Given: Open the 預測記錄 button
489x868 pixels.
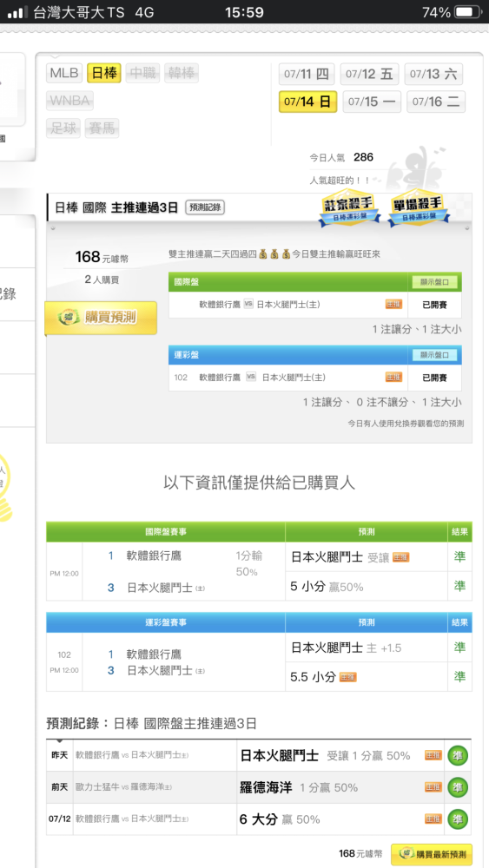Looking at the screenshot, I should [x=205, y=207].
